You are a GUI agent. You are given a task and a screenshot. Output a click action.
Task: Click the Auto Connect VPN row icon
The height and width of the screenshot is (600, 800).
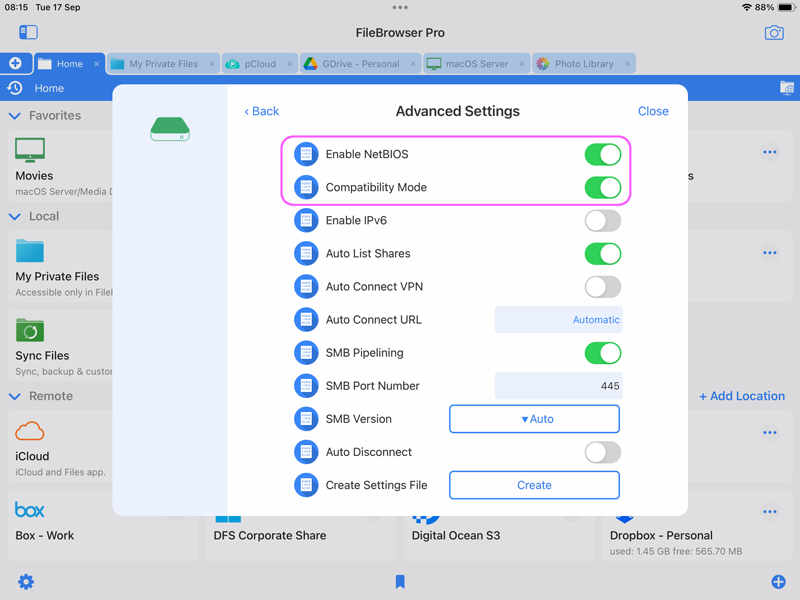tap(306, 287)
